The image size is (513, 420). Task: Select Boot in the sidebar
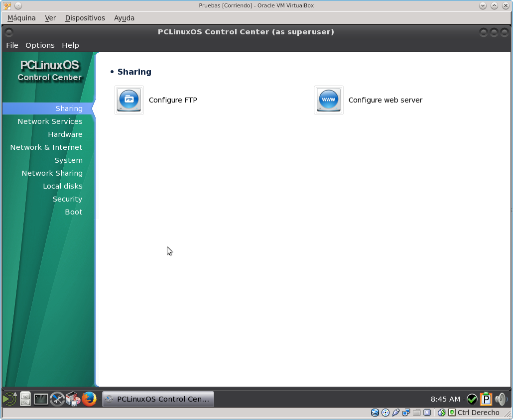(73, 212)
